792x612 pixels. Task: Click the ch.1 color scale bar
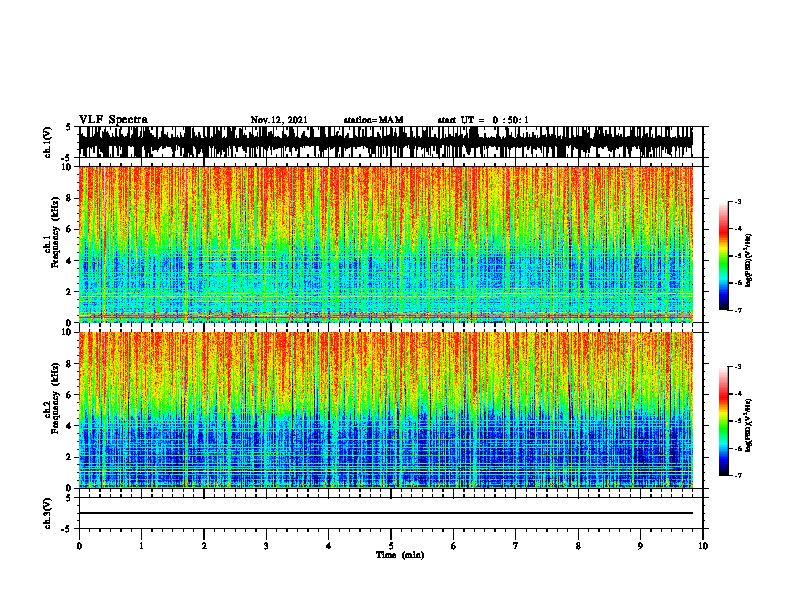coord(723,256)
